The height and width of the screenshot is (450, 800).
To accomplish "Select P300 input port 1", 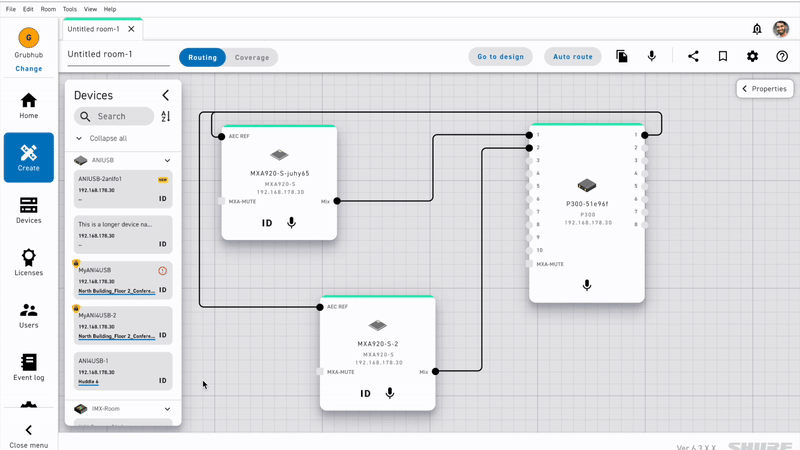I will (x=529, y=135).
